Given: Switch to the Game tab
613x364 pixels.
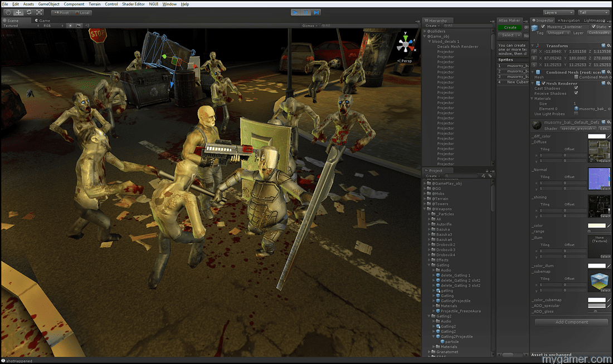Looking at the screenshot, I should pyautogui.click(x=43, y=21).
